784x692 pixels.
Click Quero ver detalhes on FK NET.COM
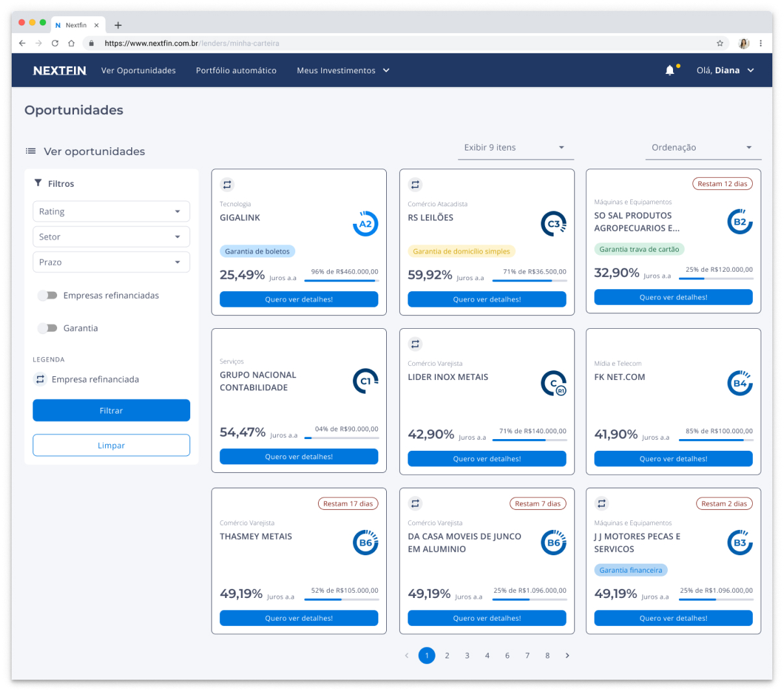(x=673, y=459)
